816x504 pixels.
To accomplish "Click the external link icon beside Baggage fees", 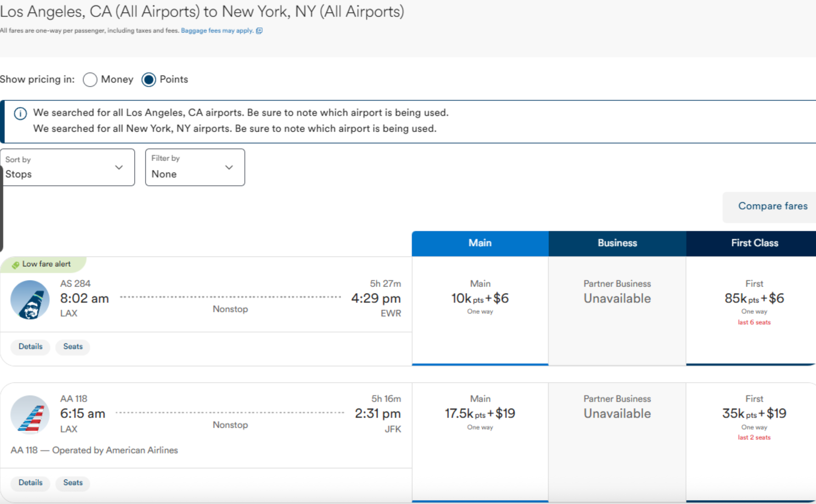I will pyautogui.click(x=259, y=31).
